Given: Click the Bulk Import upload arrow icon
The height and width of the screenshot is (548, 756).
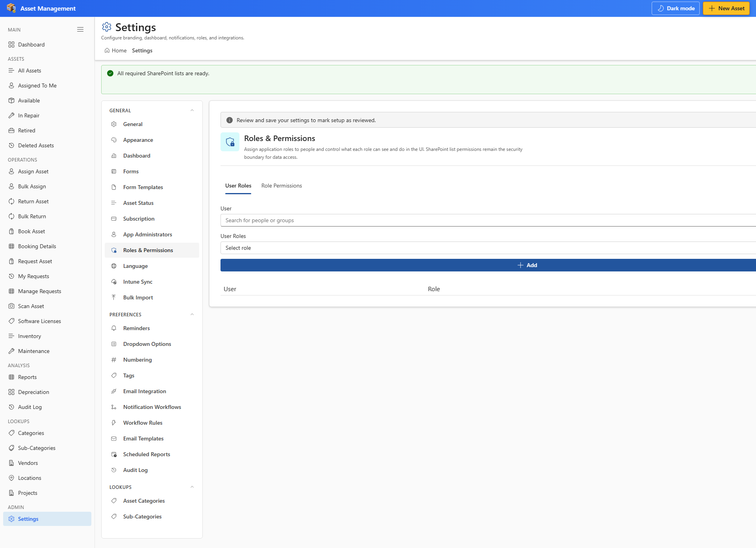Looking at the screenshot, I should tap(114, 297).
